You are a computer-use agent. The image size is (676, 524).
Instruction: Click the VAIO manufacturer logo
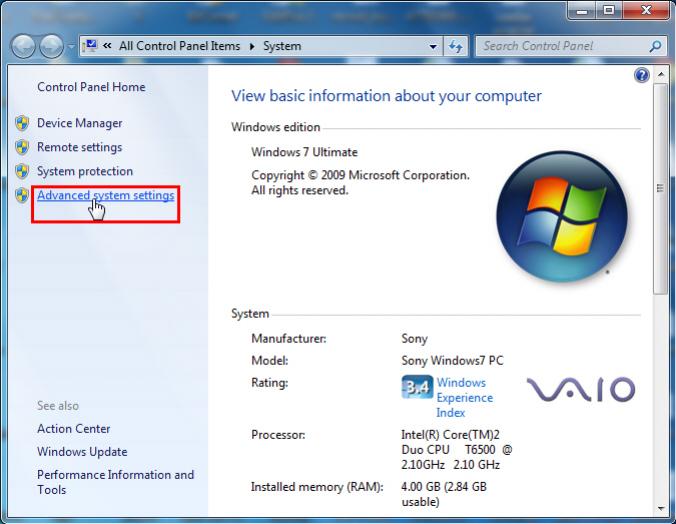(581, 389)
